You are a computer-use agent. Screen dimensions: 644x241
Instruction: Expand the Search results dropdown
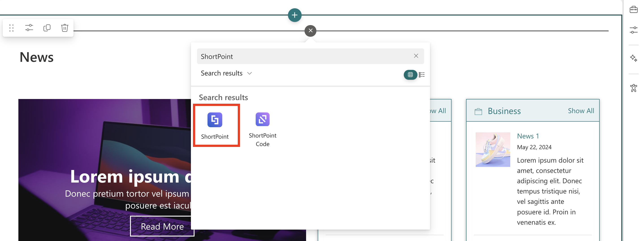point(226,73)
